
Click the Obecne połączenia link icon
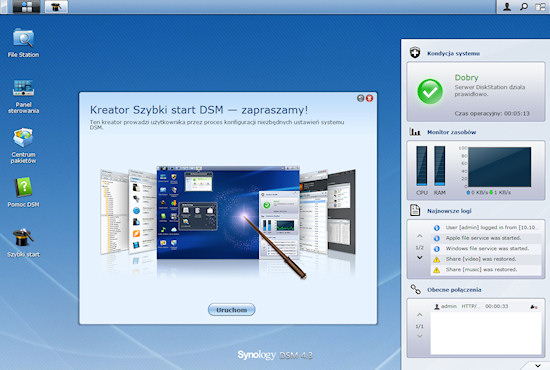tap(415, 289)
